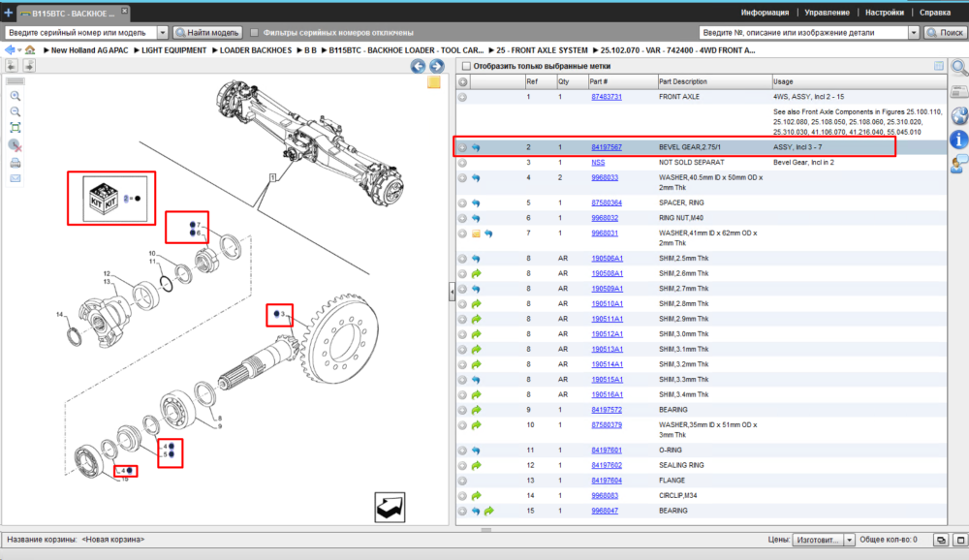Print the parts diagram
Viewport: 969px width, 560px height.
pyautogui.click(x=16, y=163)
